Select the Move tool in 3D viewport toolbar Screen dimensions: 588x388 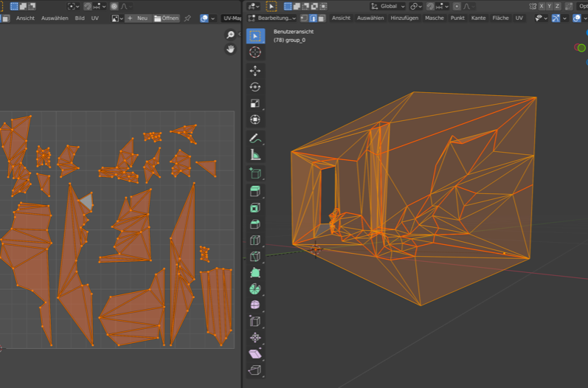coord(255,71)
